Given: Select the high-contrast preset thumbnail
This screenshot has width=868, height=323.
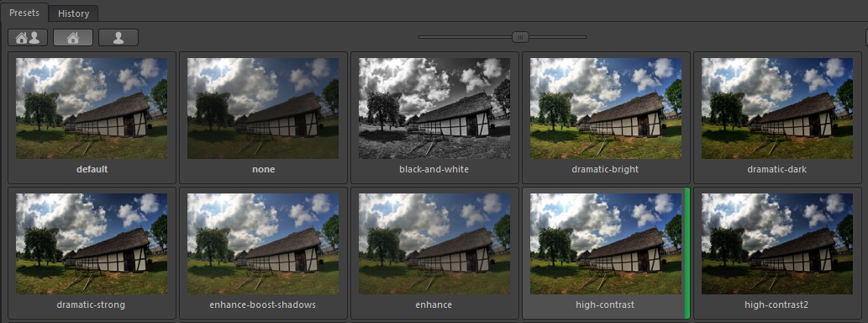Looking at the screenshot, I should (606, 244).
